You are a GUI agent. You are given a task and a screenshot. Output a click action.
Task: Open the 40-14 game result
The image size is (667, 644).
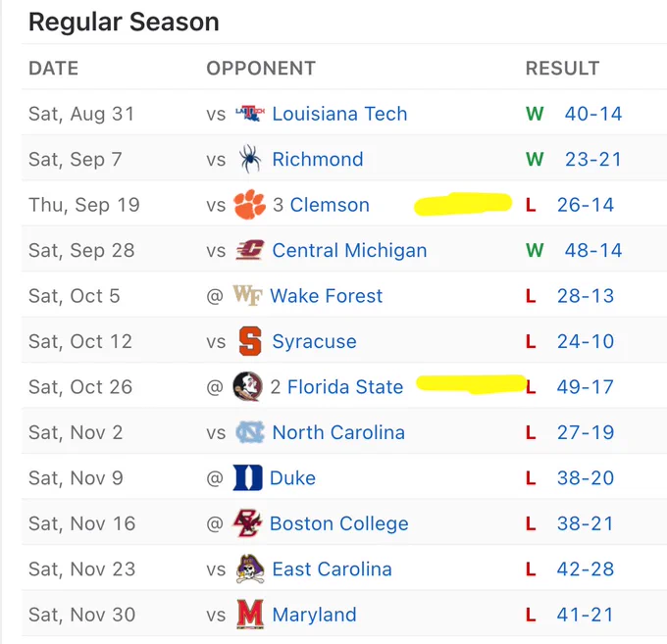[593, 114]
